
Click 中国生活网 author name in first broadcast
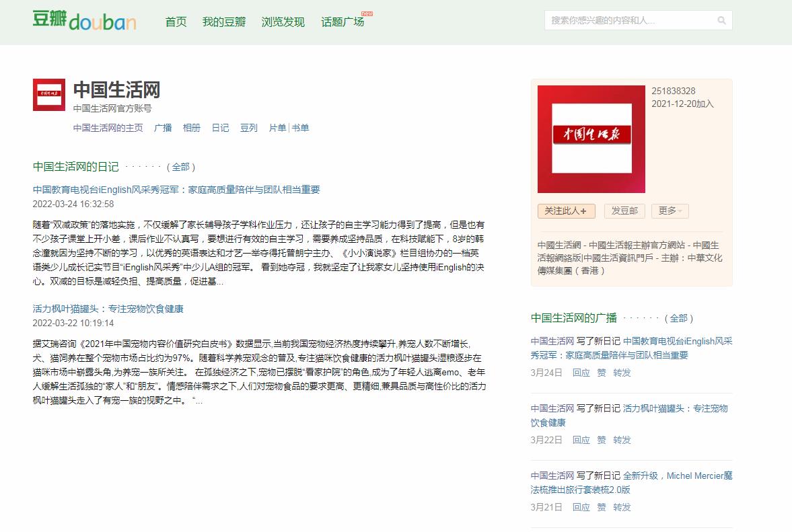552,341
